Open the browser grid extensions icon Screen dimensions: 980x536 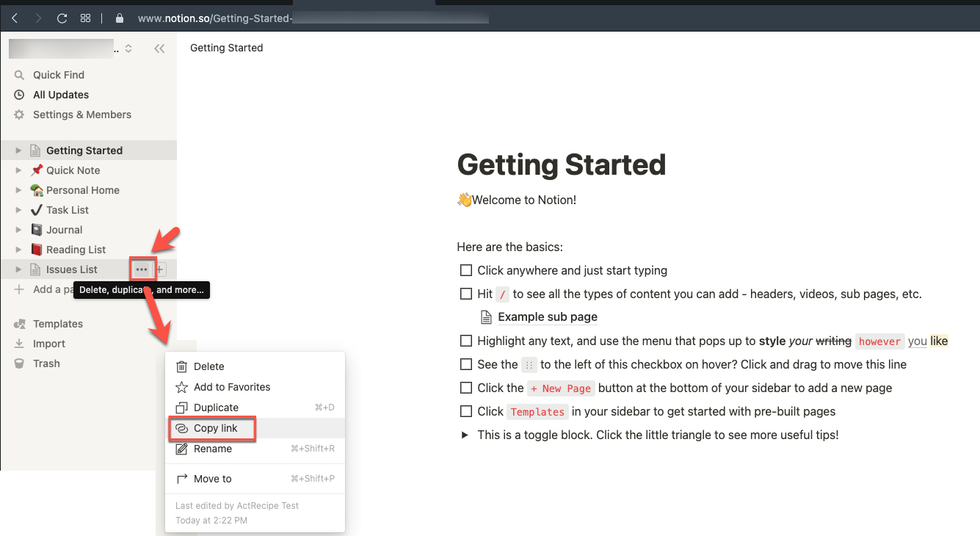point(85,18)
